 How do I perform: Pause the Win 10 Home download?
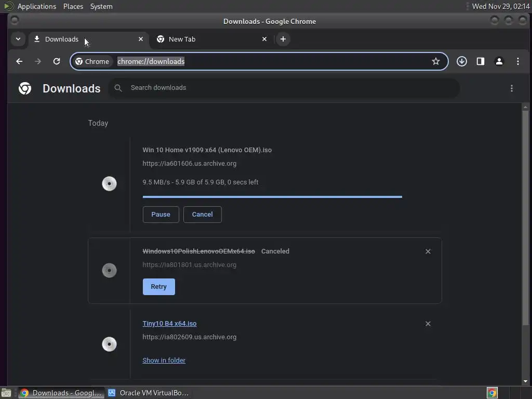[x=161, y=215]
